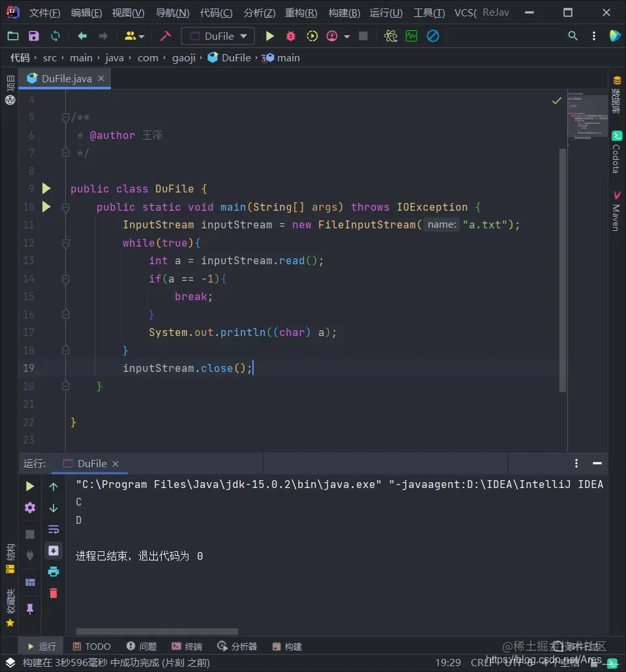Viewport: 626px width, 672px height.
Task: Open the 构建(B) menu
Action: pyautogui.click(x=344, y=13)
